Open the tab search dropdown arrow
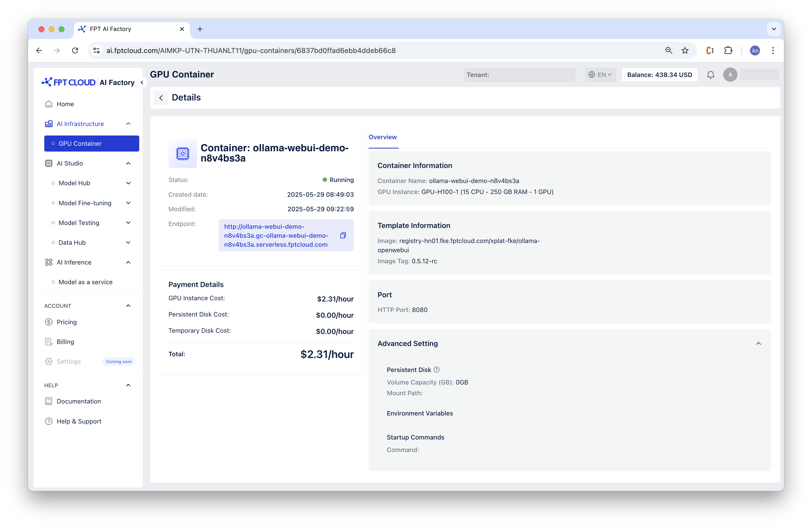This screenshot has width=812, height=528. (774, 29)
